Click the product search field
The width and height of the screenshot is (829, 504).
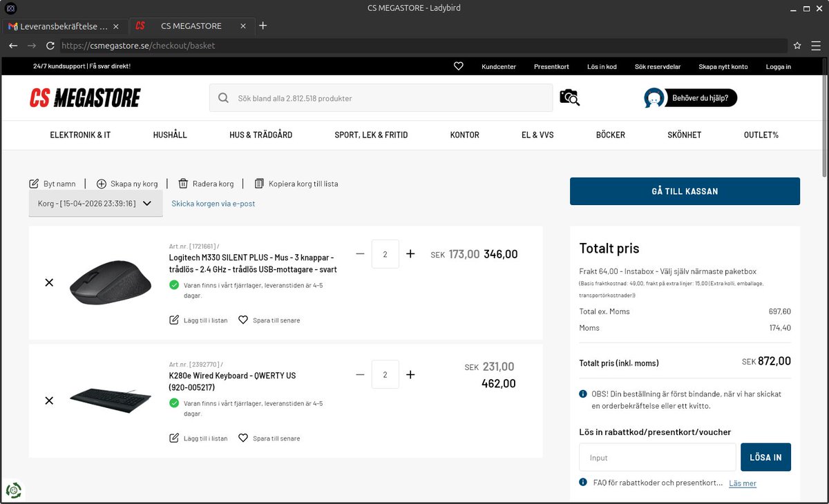click(381, 98)
